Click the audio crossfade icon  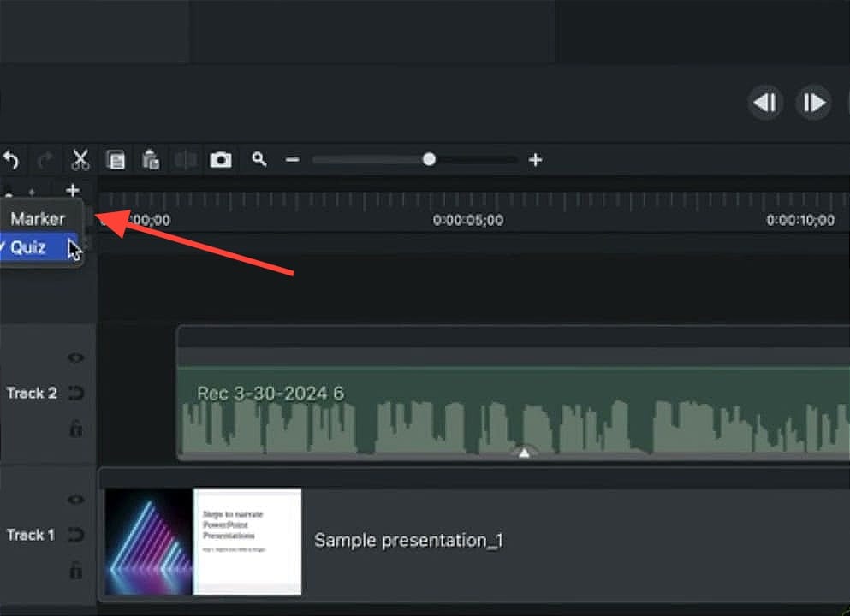click(x=186, y=160)
